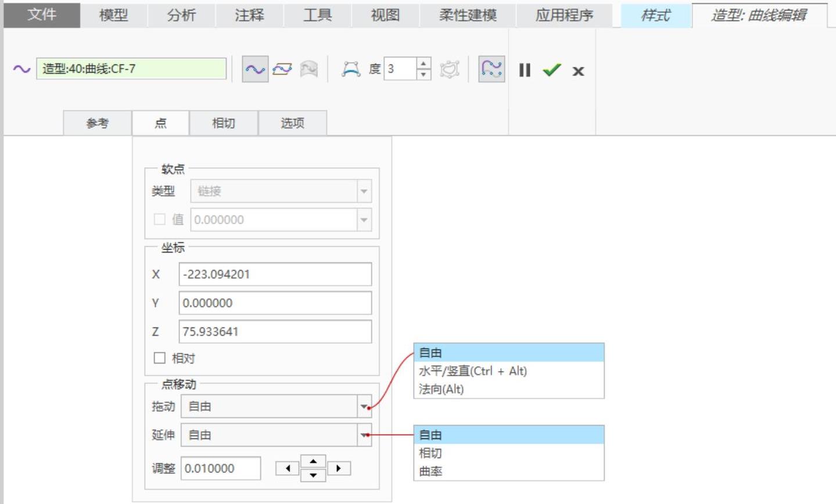The height and width of the screenshot is (504, 836).
Task: Choose 水平/竖直(Ctrl + Alt) drag option
Action: click(x=472, y=371)
